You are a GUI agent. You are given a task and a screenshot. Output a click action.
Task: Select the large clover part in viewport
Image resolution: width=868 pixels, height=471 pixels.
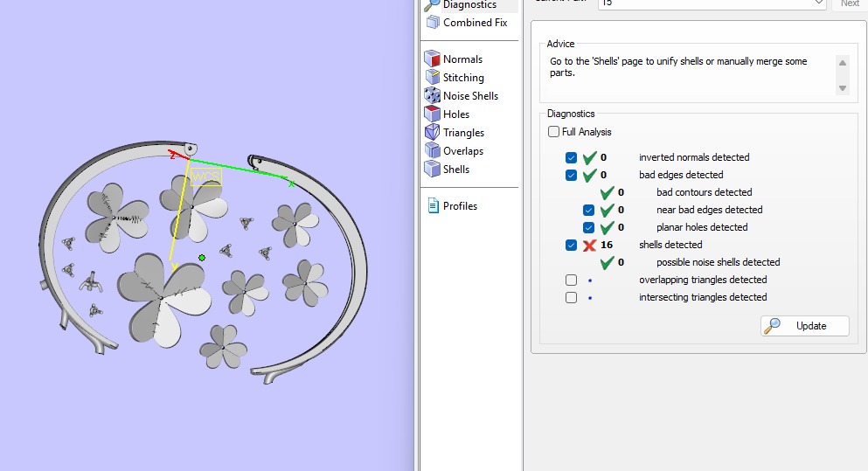[x=163, y=299]
